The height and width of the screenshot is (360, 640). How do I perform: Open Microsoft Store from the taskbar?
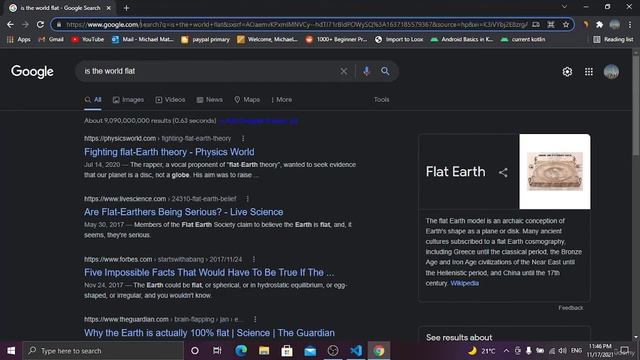click(287, 351)
